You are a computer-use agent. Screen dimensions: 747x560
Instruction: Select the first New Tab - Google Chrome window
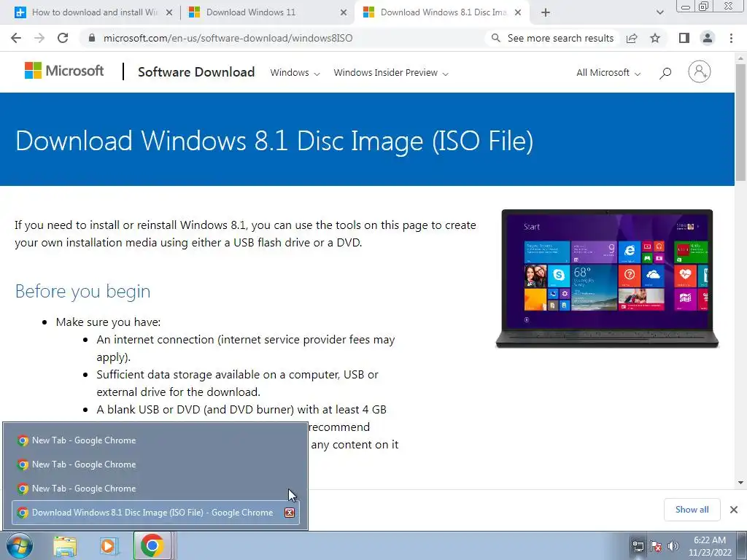pos(155,440)
